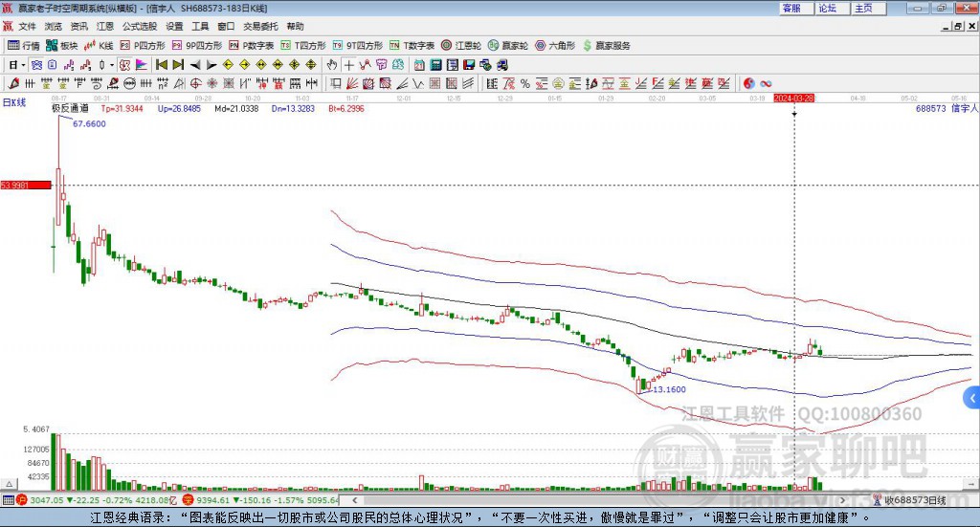Screen dimensions: 980x527
Task: Open the 设置 menu
Action: click(174, 26)
